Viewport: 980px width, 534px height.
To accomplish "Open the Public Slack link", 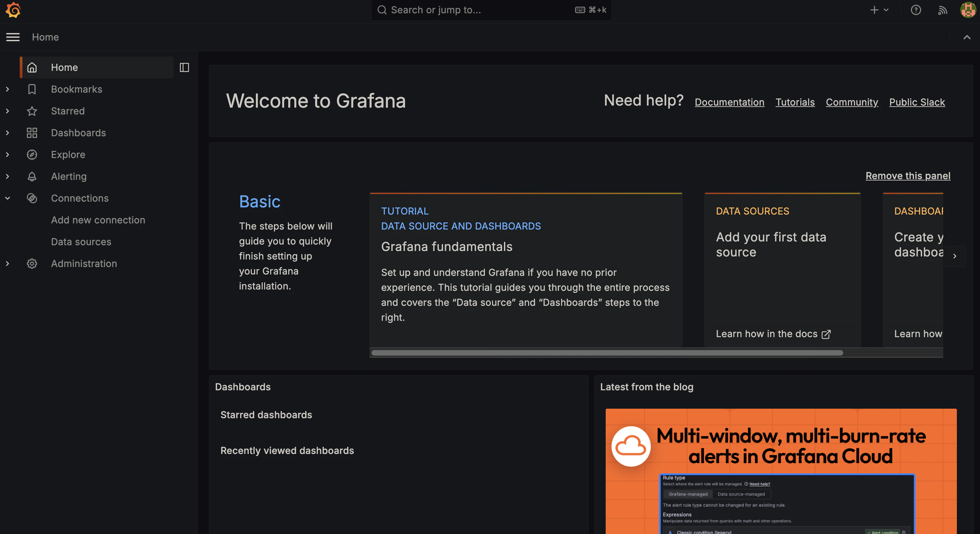I will pos(917,102).
